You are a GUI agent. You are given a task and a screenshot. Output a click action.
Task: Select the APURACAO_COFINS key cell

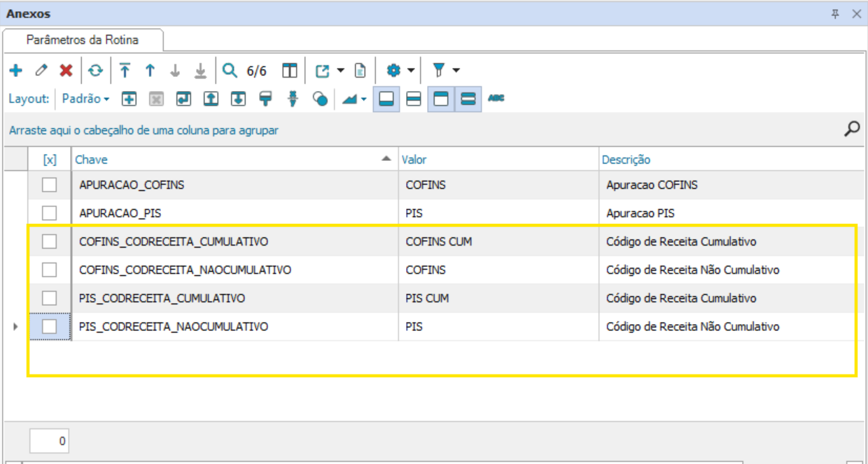coord(235,185)
